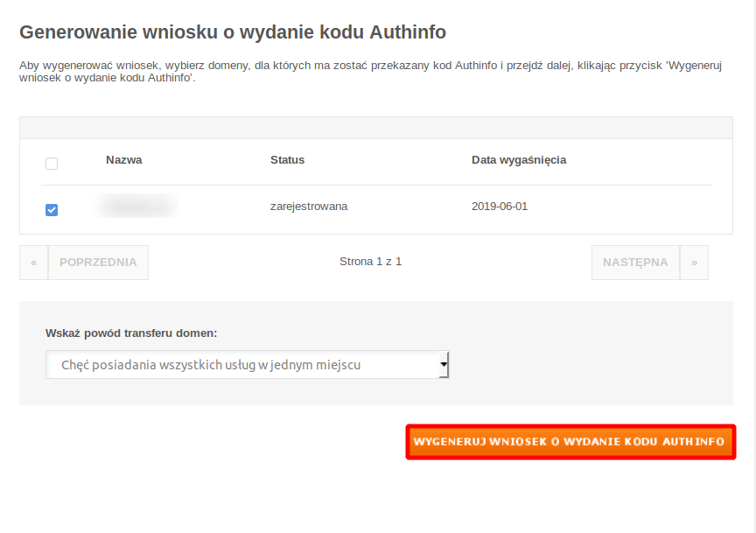The height and width of the screenshot is (533, 756).
Task: Click Wygeneruj wniosek o wydanie kodu Authinfo
Action: click(570, 442)
